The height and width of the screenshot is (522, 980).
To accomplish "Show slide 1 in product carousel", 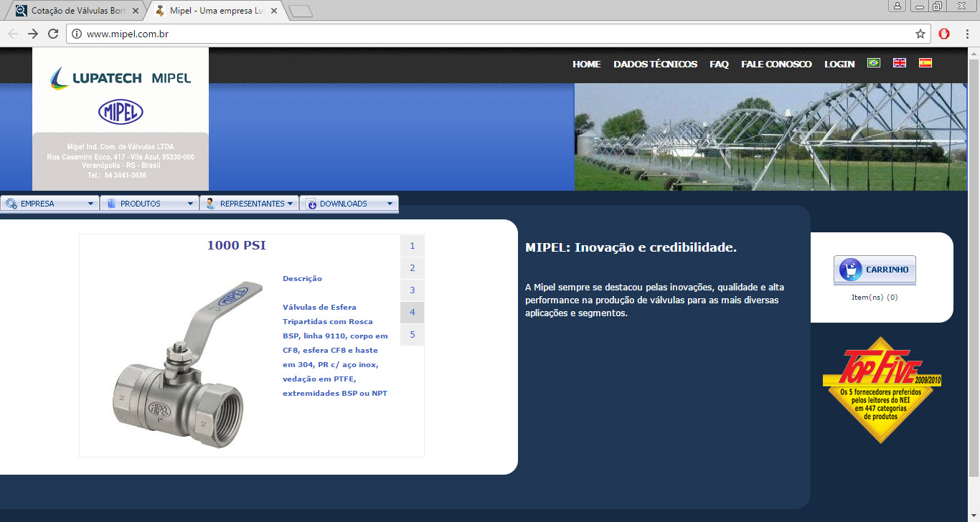I will click(413, 246).
